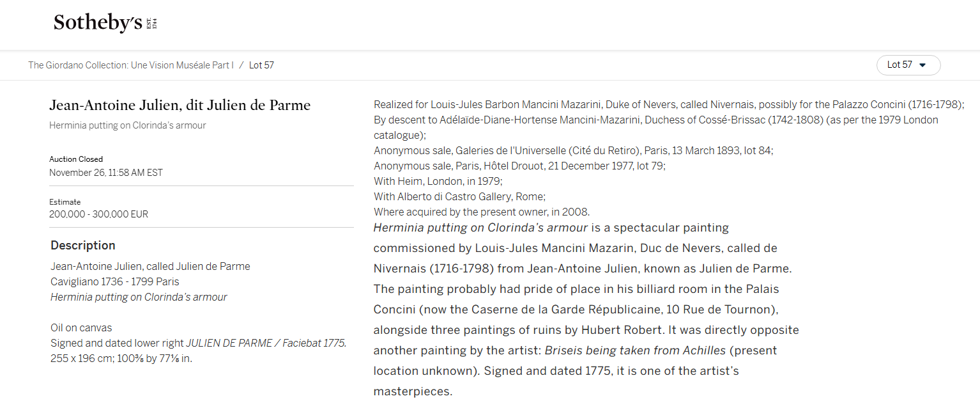
Task: Expand the Lot 57 dropdown selector
Action: (x=908, y=65)
